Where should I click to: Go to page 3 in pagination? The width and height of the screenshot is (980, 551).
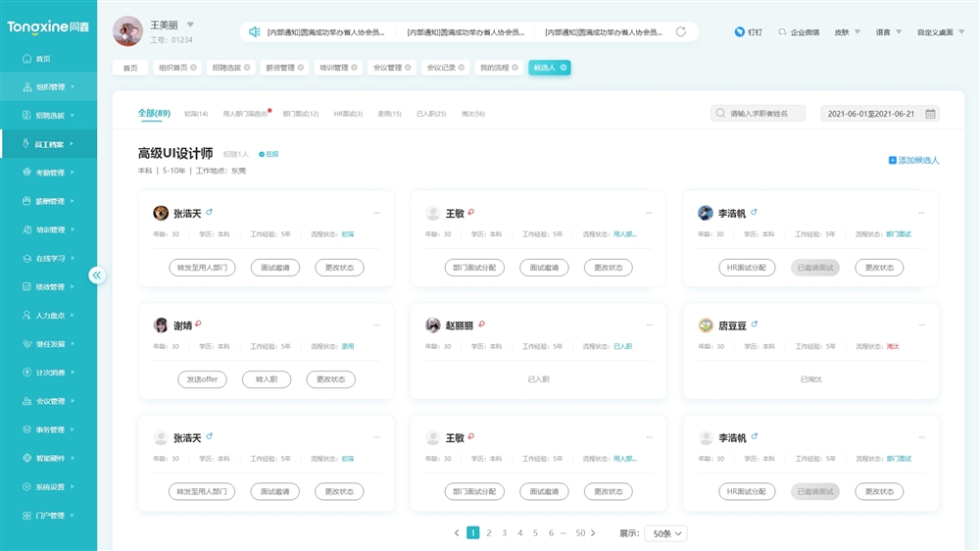505,533
